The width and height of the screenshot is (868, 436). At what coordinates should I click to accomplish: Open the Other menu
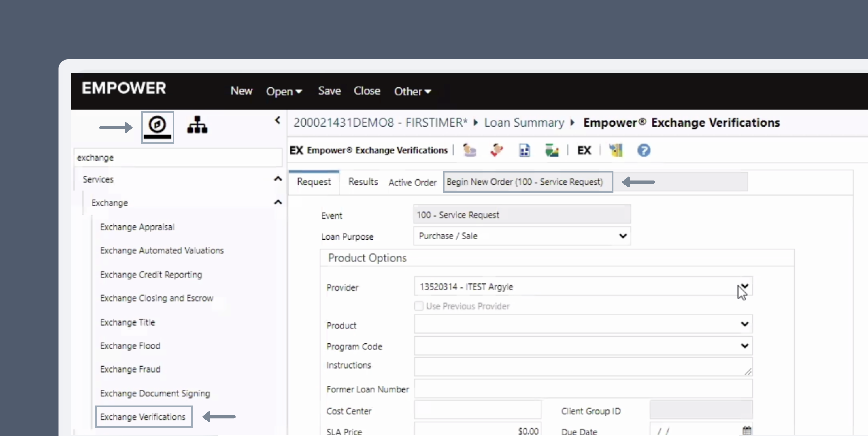(x=412, y=91)
